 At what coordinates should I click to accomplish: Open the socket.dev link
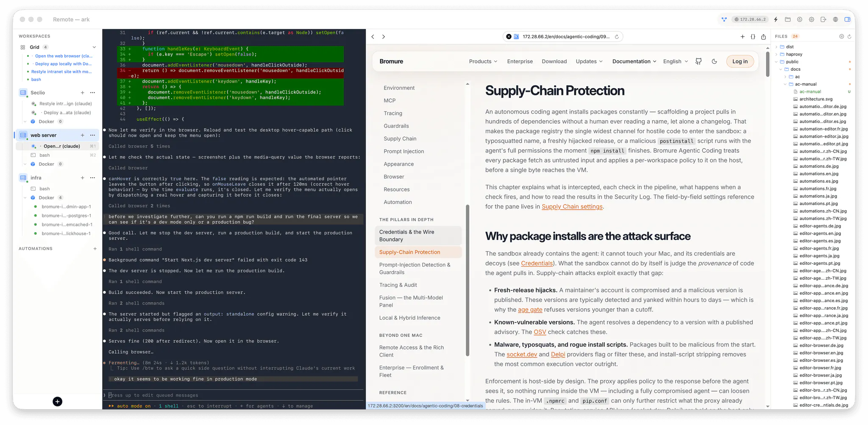[522, 355]
